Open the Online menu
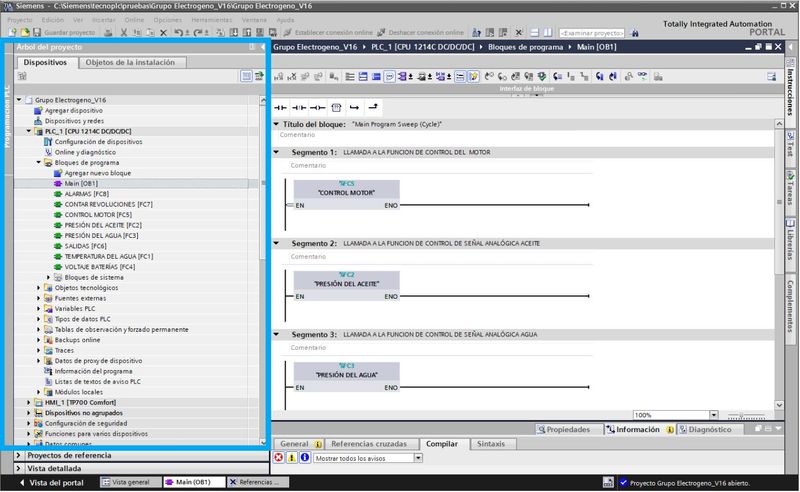The image size is (800, 492). [135, 20]
